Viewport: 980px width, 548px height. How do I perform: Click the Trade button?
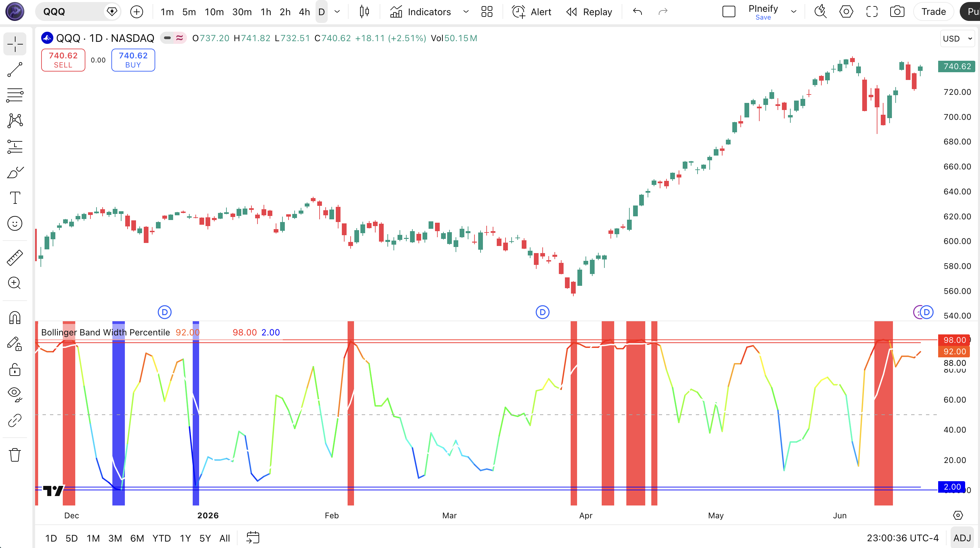click(x=933, y=12)
